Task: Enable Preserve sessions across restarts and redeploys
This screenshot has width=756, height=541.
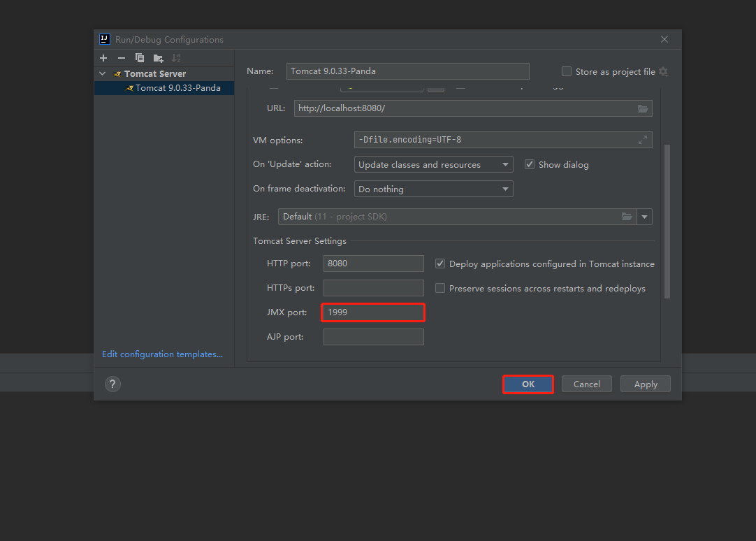Action: (x=439, y=288)
